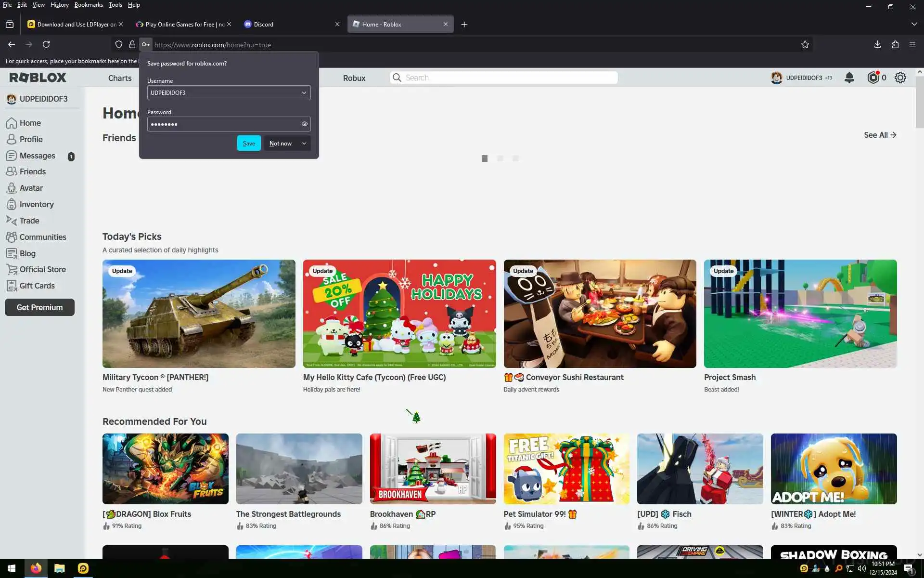Bookmark this page with star icon
The image size is (924, 578).
pyautogui.click(x=805, y=45)
